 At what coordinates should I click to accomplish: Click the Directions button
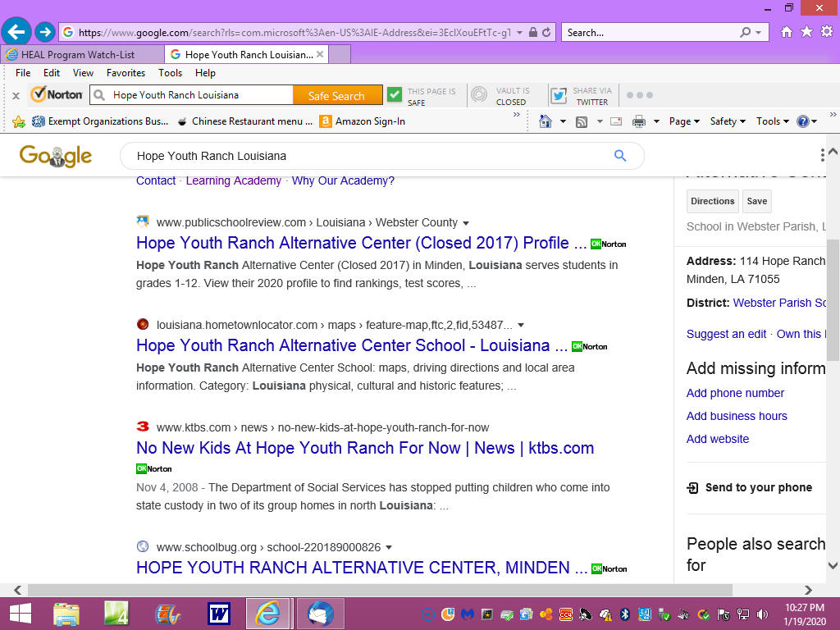point(713,202)
